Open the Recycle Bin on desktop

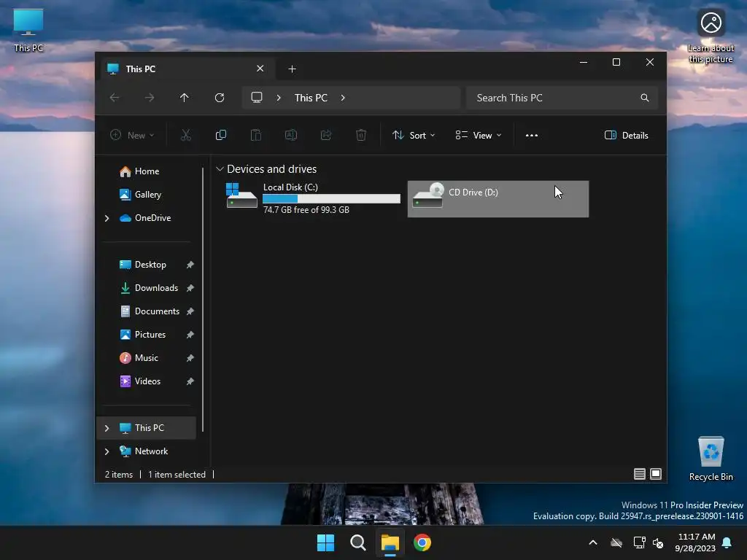coord(711,459)
